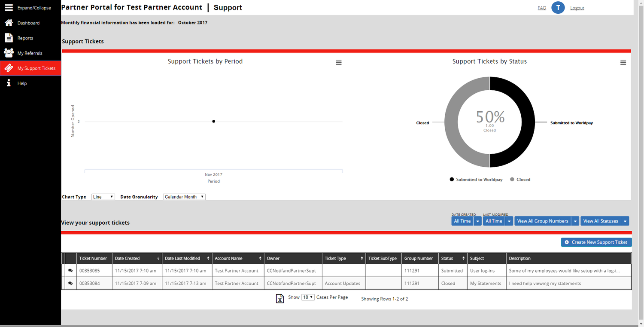Click description 'I need help viewing my statements'
Viewport: 644px width, 327px height.
click(x=545, y=283)
